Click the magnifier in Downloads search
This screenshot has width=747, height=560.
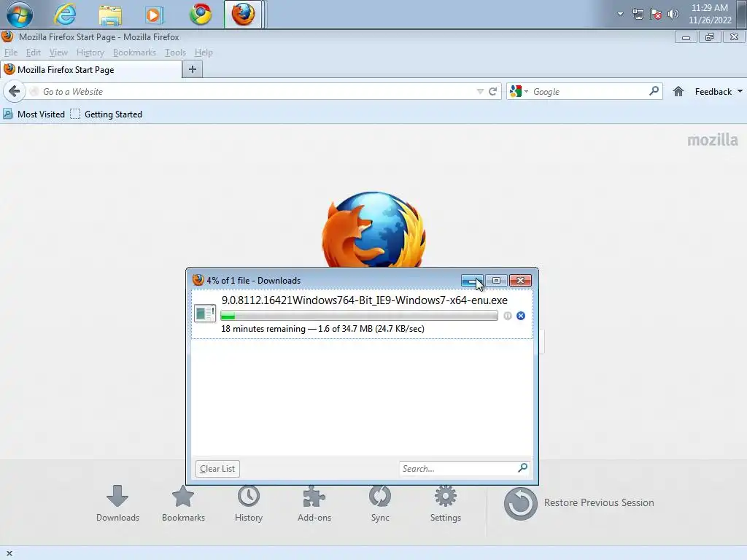522,468
